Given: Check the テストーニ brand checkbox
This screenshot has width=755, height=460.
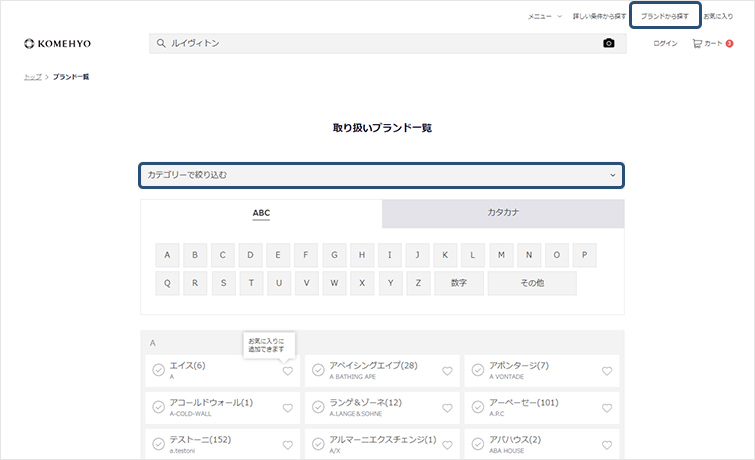Looking at the screenshot, I should pos(158,444).
